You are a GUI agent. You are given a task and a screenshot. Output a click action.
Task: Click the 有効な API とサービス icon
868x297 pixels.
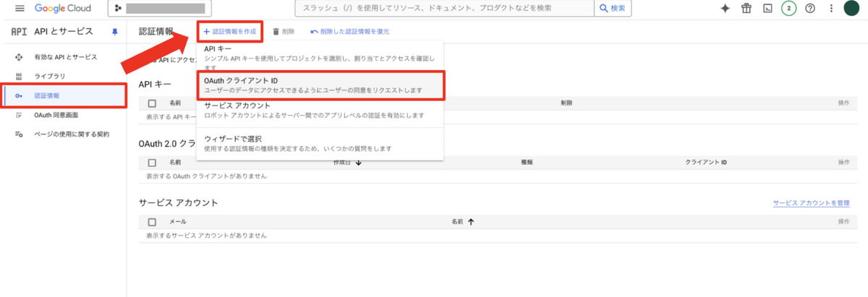[x=19, y=56]
